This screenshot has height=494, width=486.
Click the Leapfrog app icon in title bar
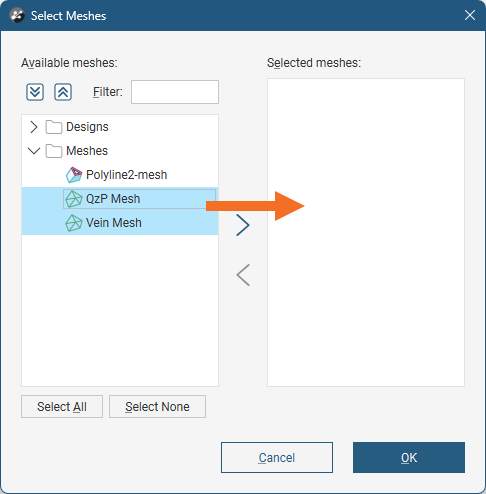pos(17,16)
